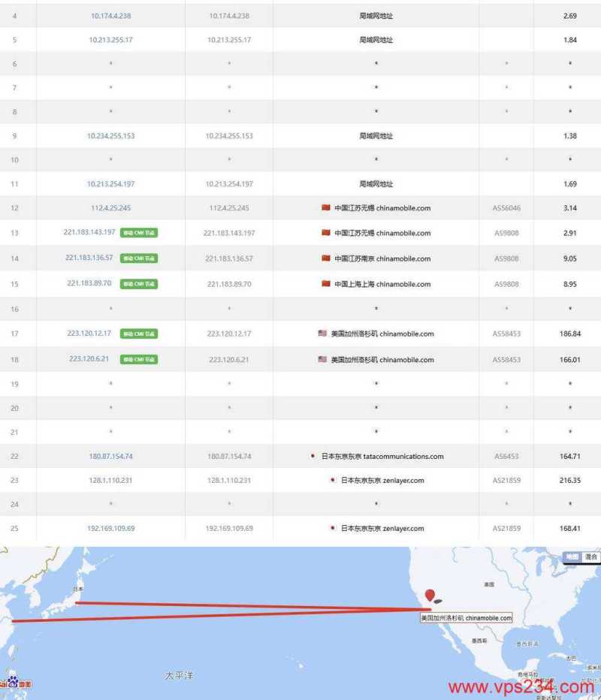Click the 移动 CMI 节点 badge on hop 18
The width and height of the screenshot is (601, 700).
click(x=138, y=359)
